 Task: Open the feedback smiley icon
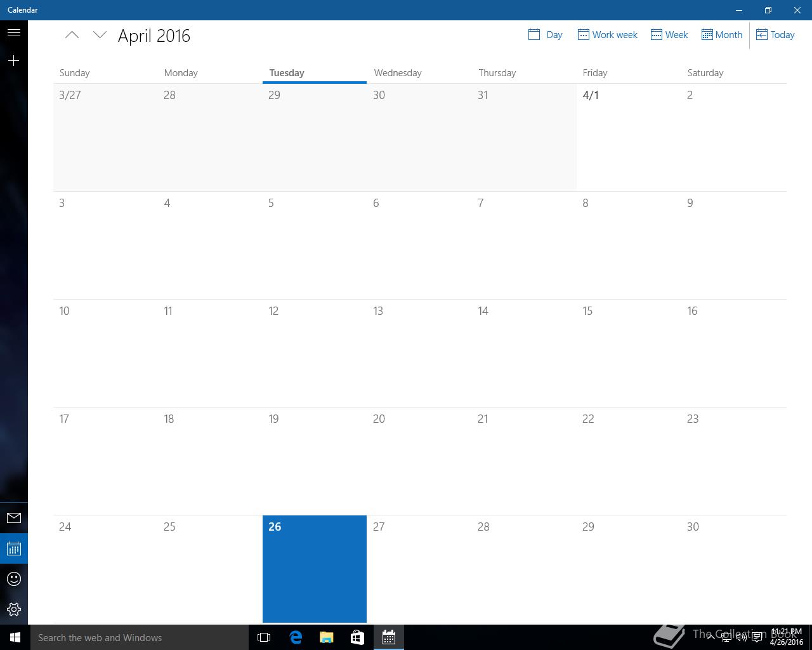coord(14,579)
